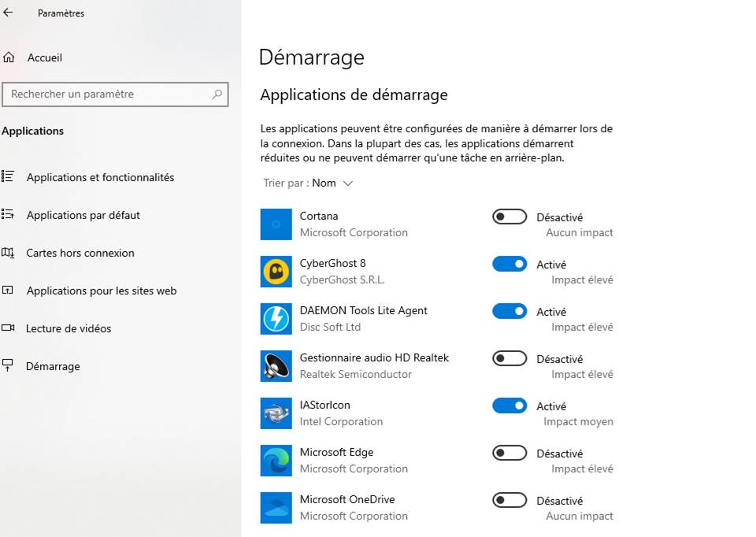This screenshot has width=756, height=537.
Task: Click the IAStorIcon Intel icon
Action: point(276,413)
